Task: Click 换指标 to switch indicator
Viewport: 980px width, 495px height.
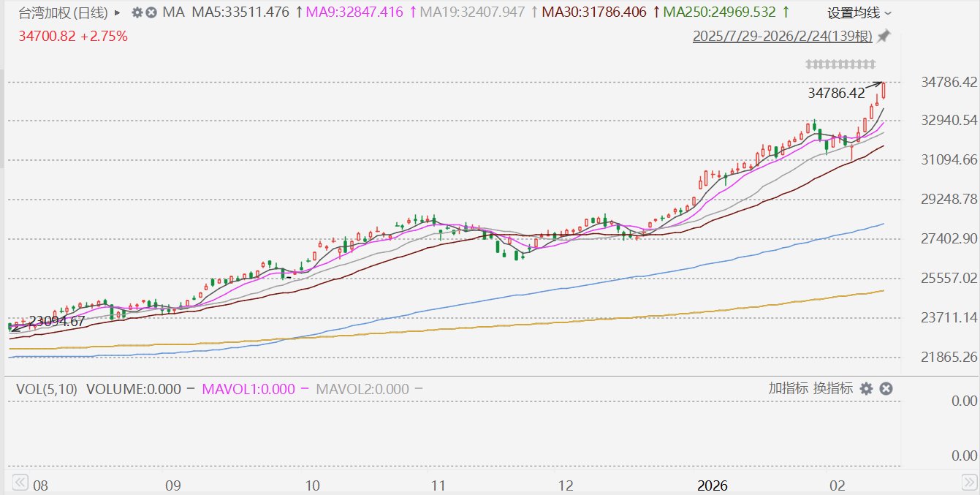Action: [x=833, y=389]
